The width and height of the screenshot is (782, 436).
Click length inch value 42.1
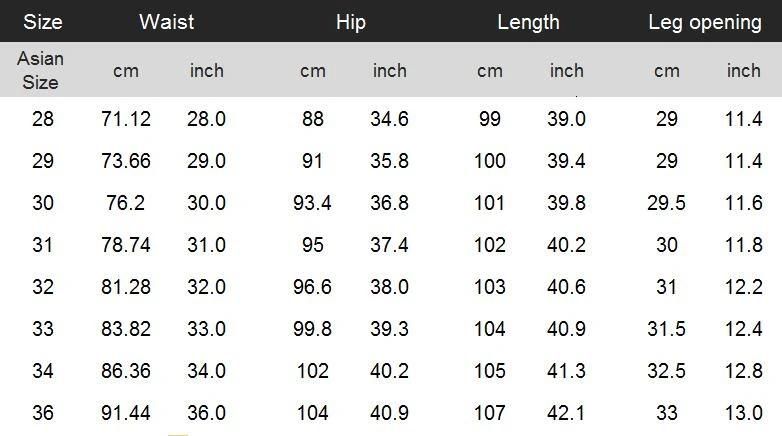pos(566,413)
